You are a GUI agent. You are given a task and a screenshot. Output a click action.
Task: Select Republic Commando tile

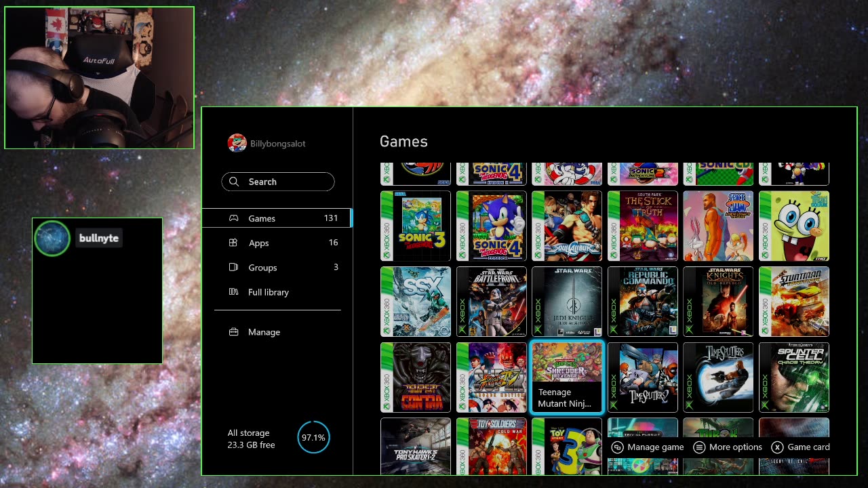click(643, 302)
